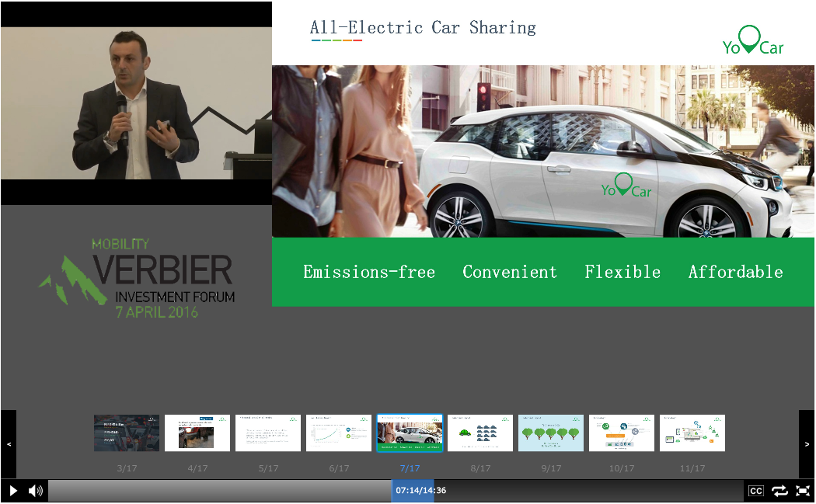
Task: Toggle the loop/repeat icon
Action: click(779, 491)
